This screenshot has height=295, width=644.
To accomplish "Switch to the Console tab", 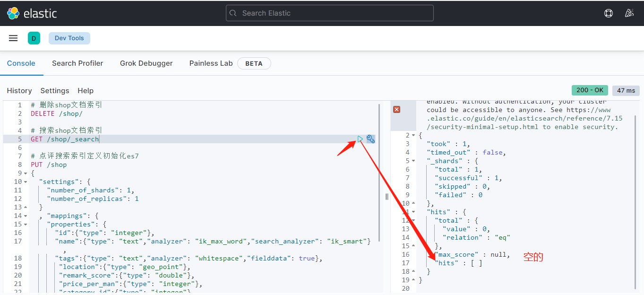I will tap(21, 63).
